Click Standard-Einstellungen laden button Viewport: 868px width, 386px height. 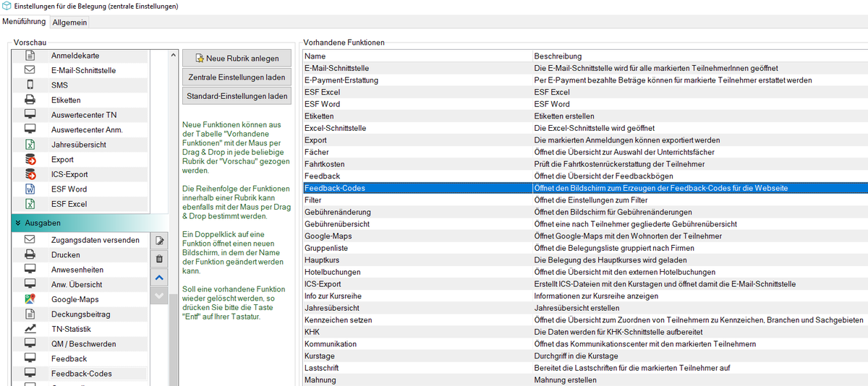pyautogui.click(x=237, y=96)
